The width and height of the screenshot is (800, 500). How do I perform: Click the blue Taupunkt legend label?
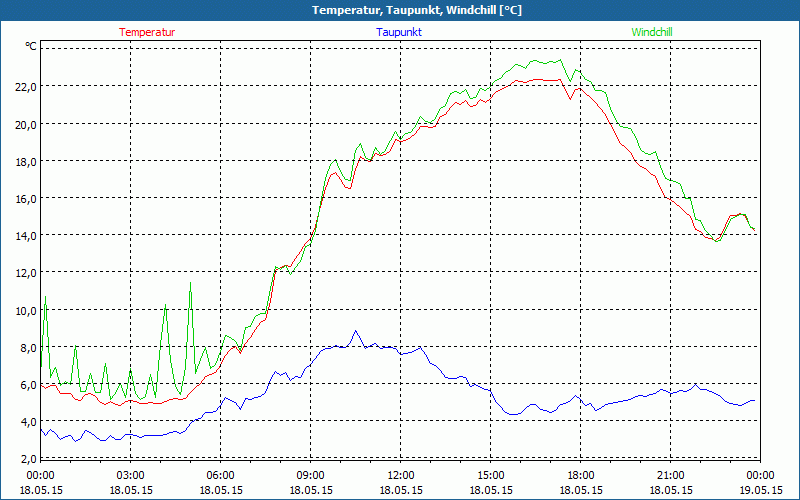tap(399, 32)
